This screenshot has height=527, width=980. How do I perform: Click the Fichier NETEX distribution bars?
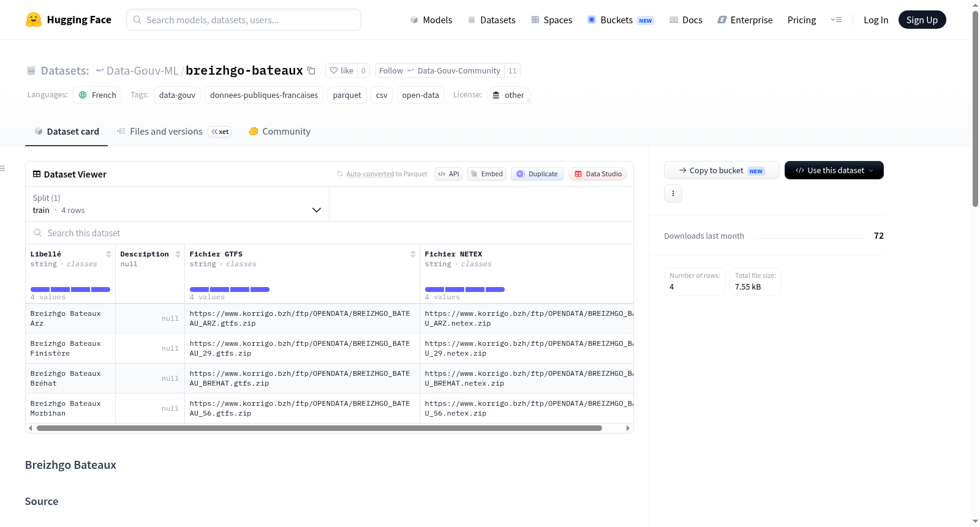pos(465,290)
